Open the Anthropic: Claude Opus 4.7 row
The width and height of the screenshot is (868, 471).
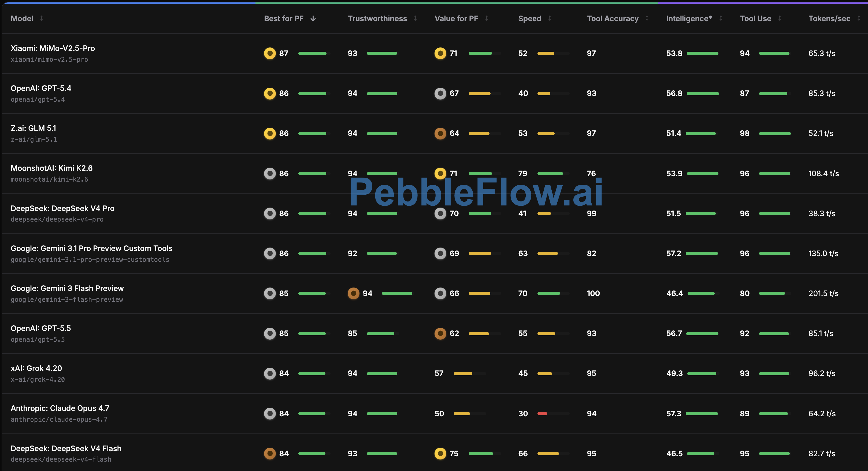[x=435, y=413]
